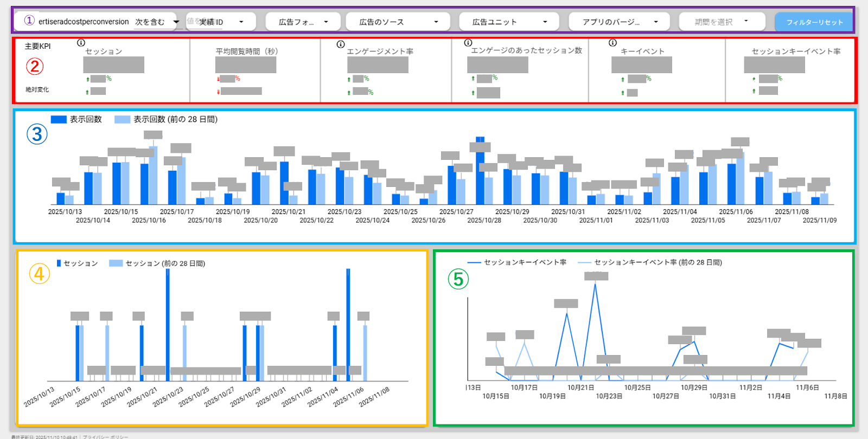This screenshot has width=868, height=439.
Task: Open info icon next to セッション KPI
Action: pos(81,42)
